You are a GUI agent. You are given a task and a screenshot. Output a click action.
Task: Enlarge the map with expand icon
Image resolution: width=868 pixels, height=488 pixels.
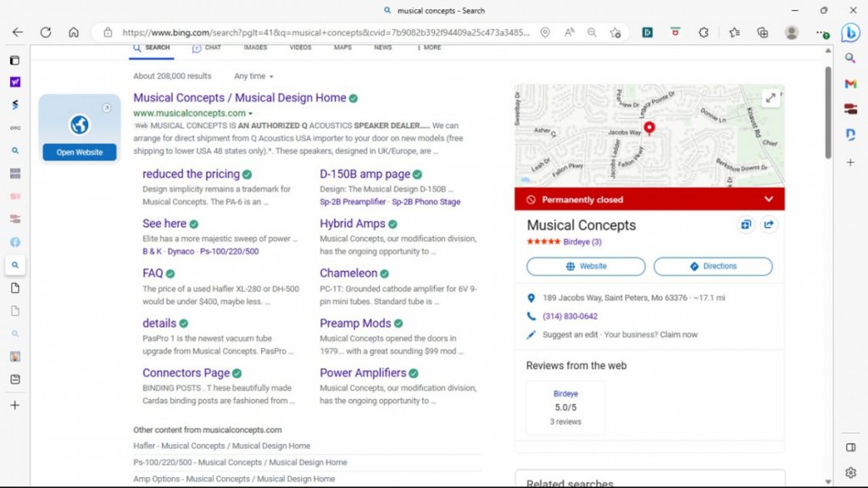771,98
